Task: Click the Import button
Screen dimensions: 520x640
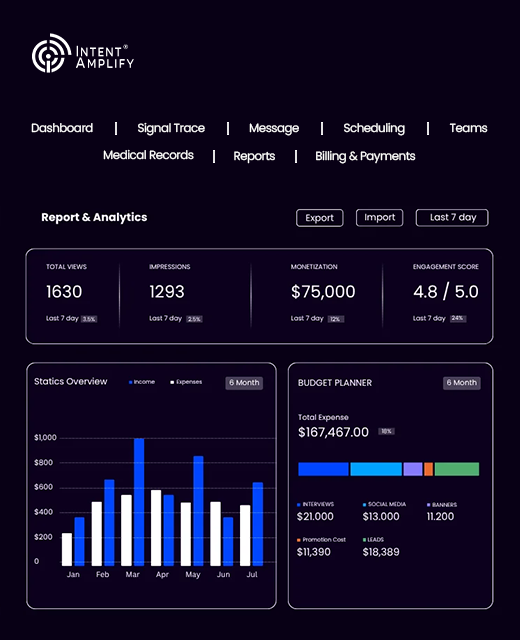Action: (380, 218)
